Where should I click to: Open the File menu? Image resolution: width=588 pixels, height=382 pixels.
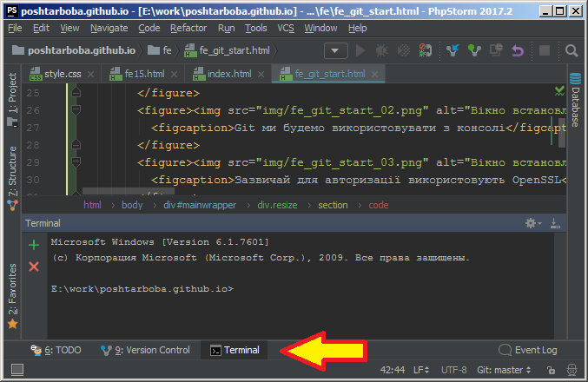[15, 28]
